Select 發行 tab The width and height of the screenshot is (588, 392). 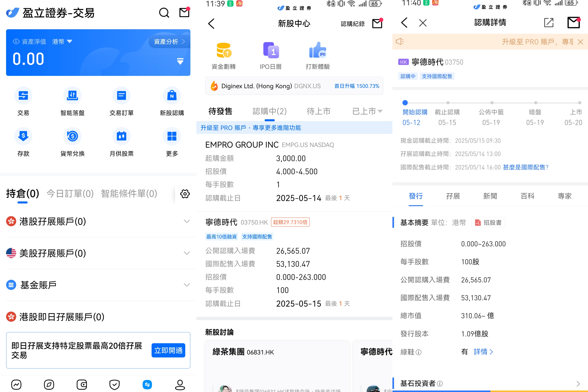tap(416, 196)
